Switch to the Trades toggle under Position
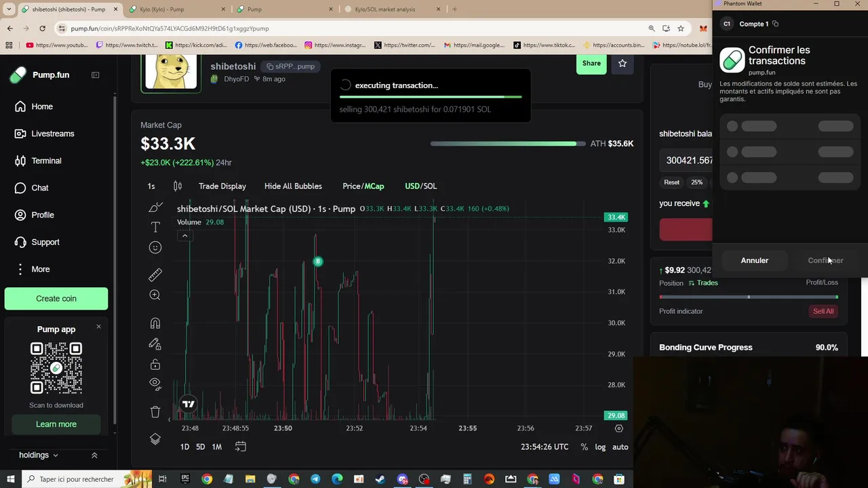The width and height of the screenshot is (868, 488). pyautogui.click(x=703, y=283)
